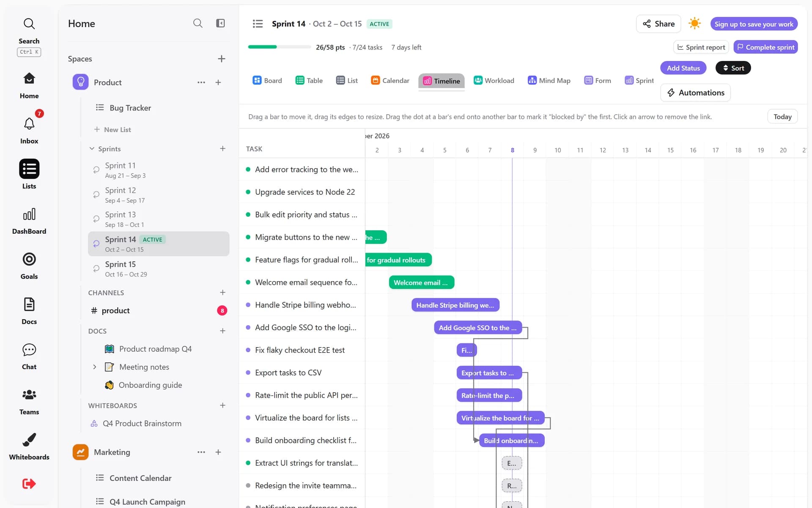Open Goals target icon

tap(29, 266)
